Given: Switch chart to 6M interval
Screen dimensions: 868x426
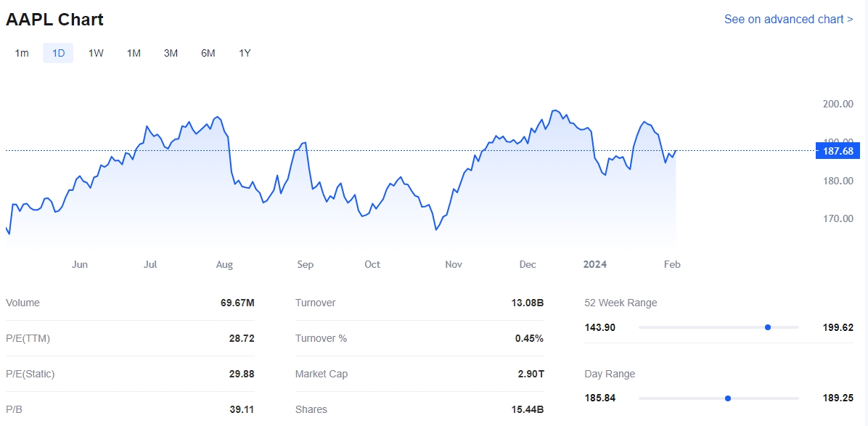Looking at the screenshot, I should [x=208, y=53].
